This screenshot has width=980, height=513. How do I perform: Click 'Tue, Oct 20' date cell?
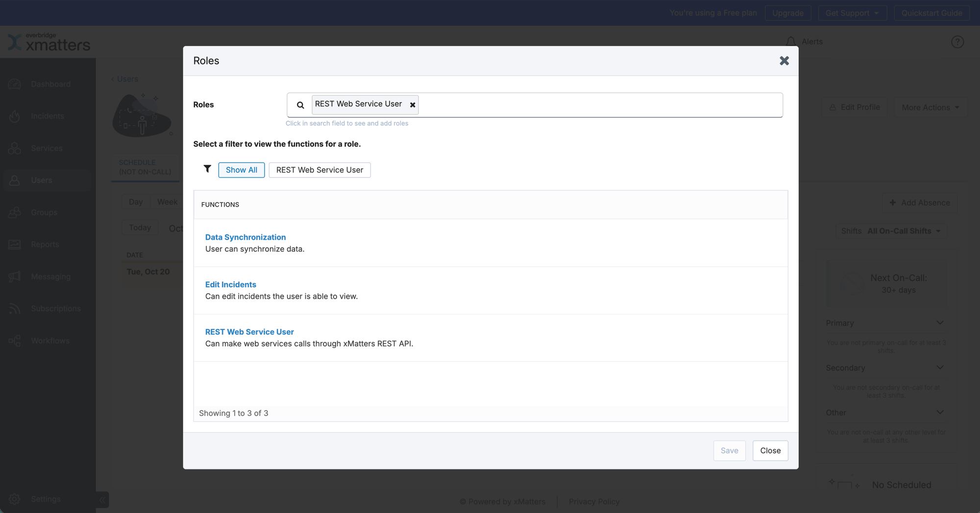(x=148, y=272)
